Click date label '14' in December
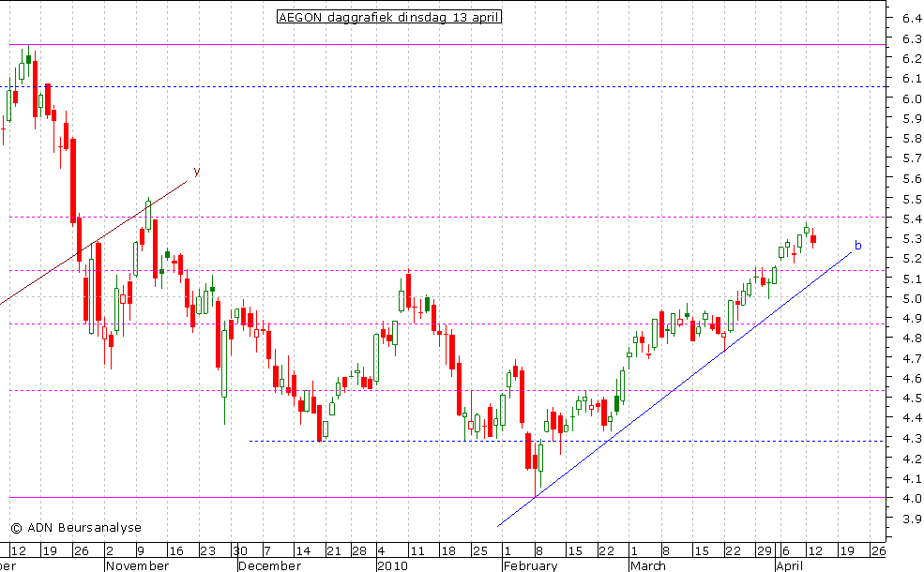 pos(302,550)
